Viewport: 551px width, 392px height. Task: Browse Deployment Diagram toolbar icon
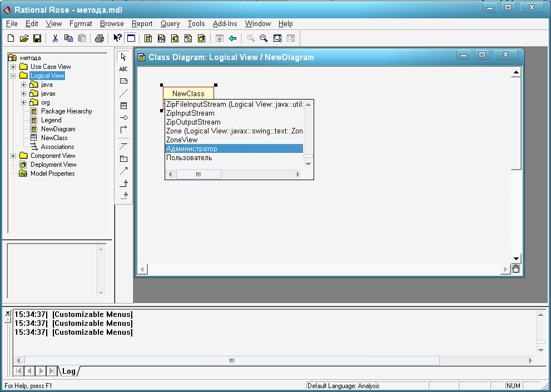(x=202, y=38)
